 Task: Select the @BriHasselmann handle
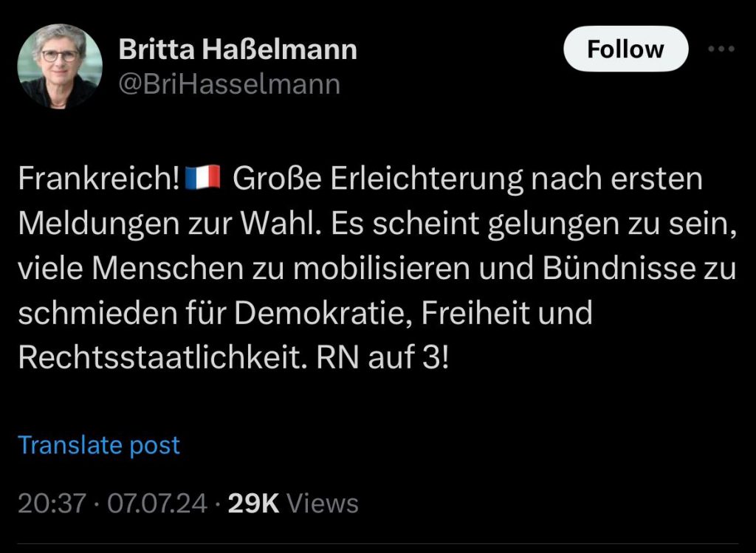click(x=230, y=84)
